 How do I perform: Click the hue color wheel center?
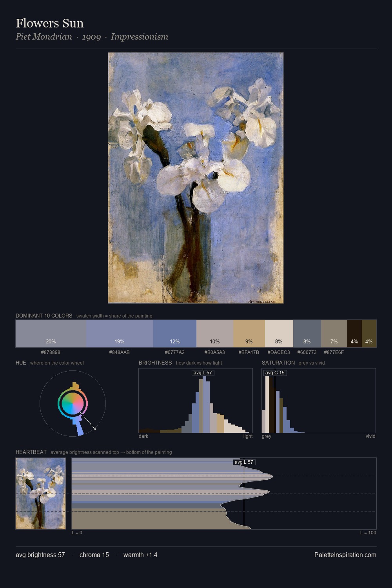pos(73,403)
